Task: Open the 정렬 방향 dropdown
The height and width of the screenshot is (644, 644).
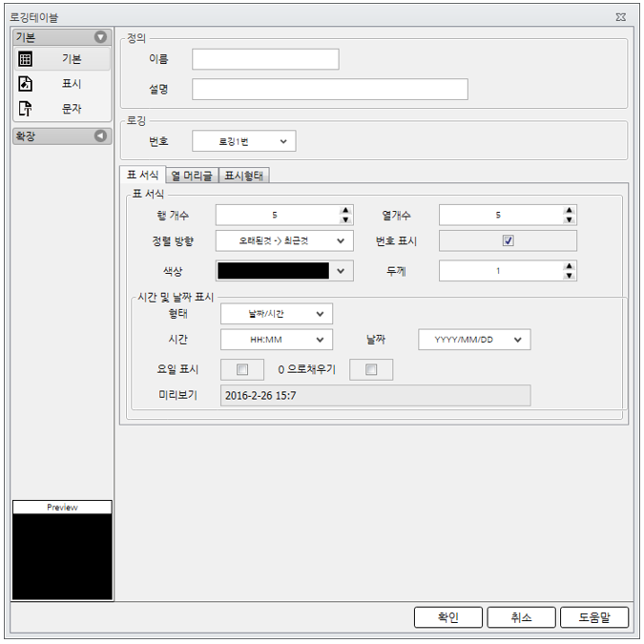Action: [x=284, y=240]
